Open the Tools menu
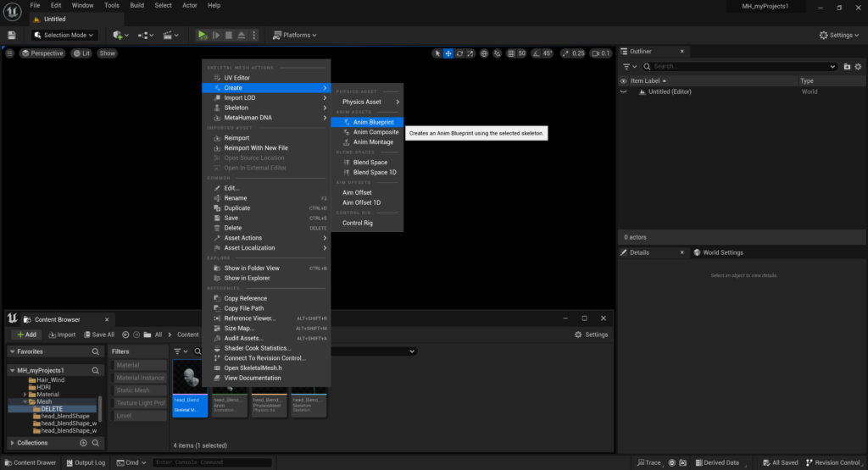Screen dimensions: 868x470 (111, 6)
